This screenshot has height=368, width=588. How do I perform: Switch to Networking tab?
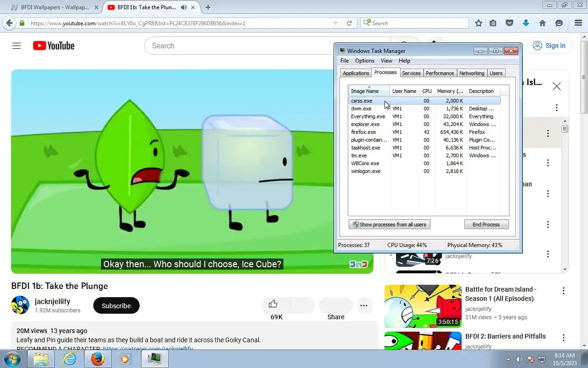click(x=472, y=73)
